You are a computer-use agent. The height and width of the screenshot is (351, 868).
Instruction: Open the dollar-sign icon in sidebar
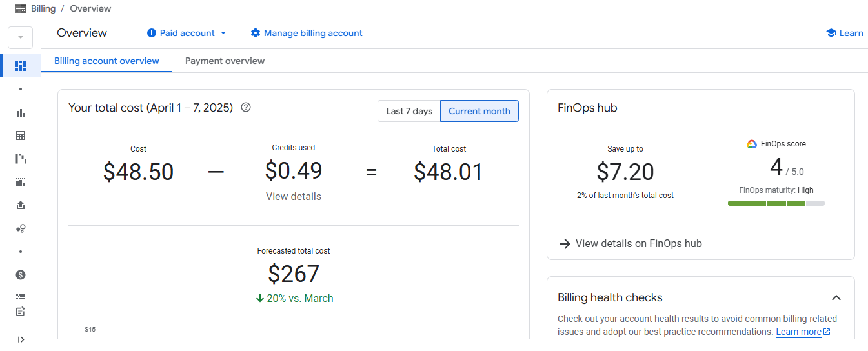tap(21, 275)
